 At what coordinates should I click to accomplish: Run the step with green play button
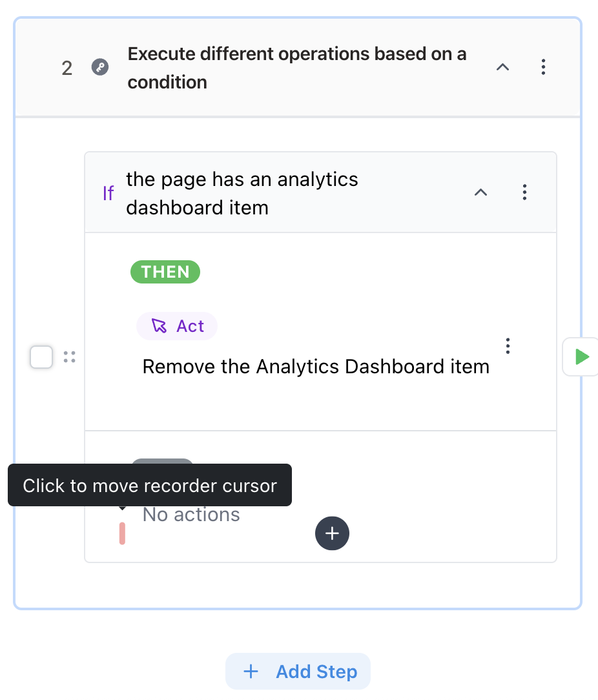[x=581, y=356]
